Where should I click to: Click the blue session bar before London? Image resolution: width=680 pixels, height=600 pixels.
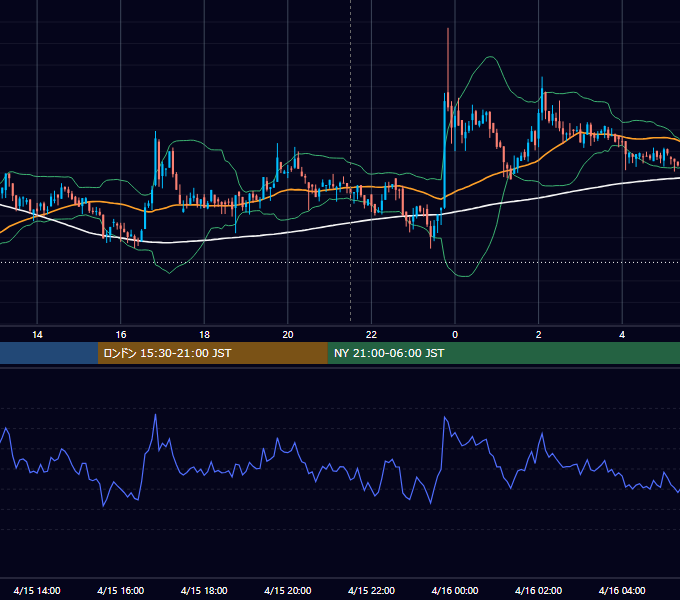click(x=49, y=353)
